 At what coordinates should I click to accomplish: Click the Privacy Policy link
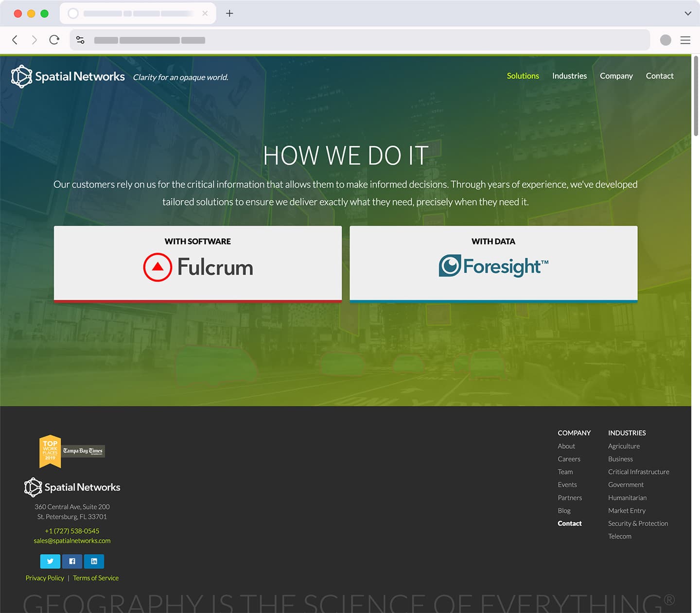44,578
